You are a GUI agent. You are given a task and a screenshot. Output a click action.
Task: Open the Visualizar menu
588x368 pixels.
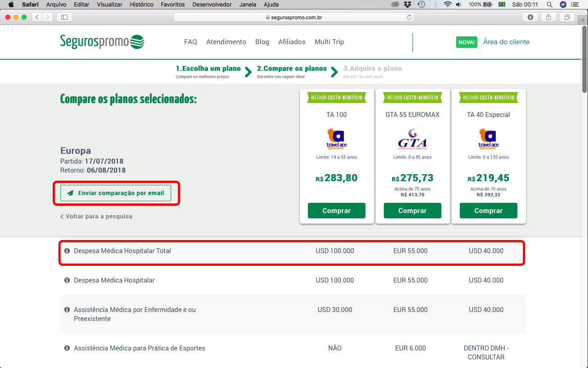tap(109, 4)
